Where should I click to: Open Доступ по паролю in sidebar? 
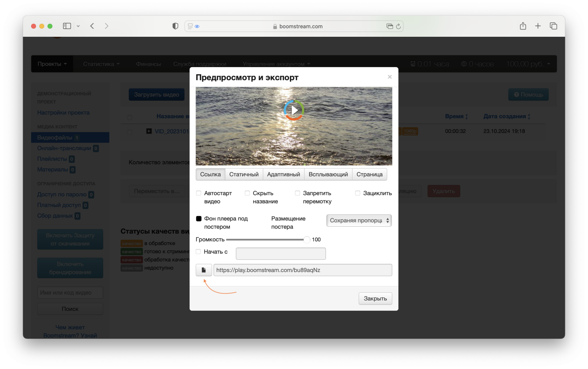pyautogui.click(x=65, y=194)
